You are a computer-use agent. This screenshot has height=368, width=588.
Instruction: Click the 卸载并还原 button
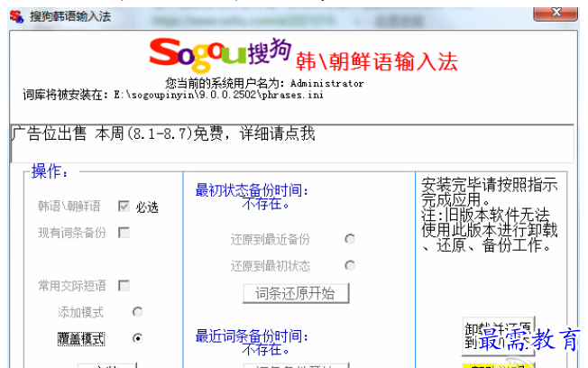(x=498, y=336)
